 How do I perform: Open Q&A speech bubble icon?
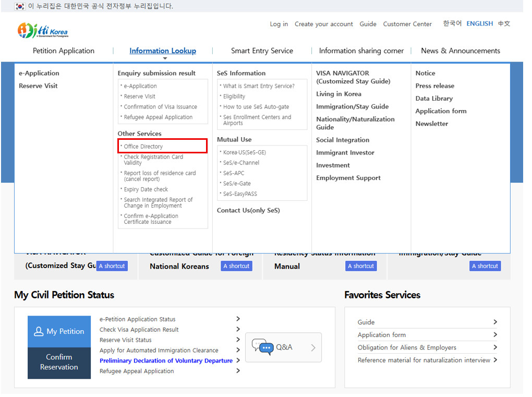tap(262, 347)
